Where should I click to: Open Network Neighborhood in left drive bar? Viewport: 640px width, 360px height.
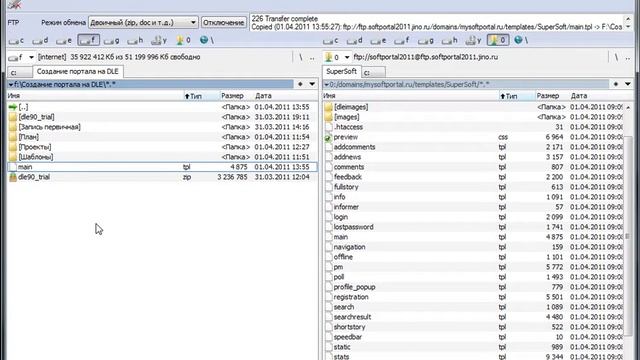pyautogui.click(x=207, y=40)
